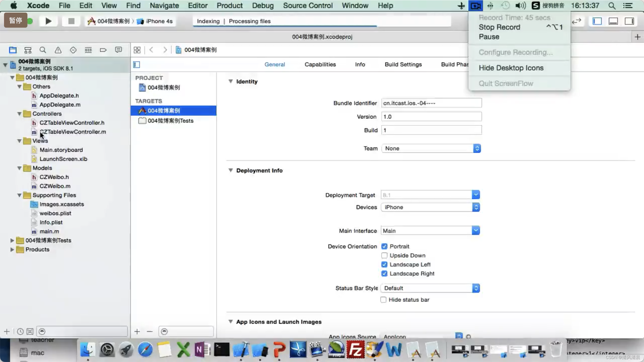Click the Source Control menu bar item
This screenshot has width=644, height=362.
308,5
